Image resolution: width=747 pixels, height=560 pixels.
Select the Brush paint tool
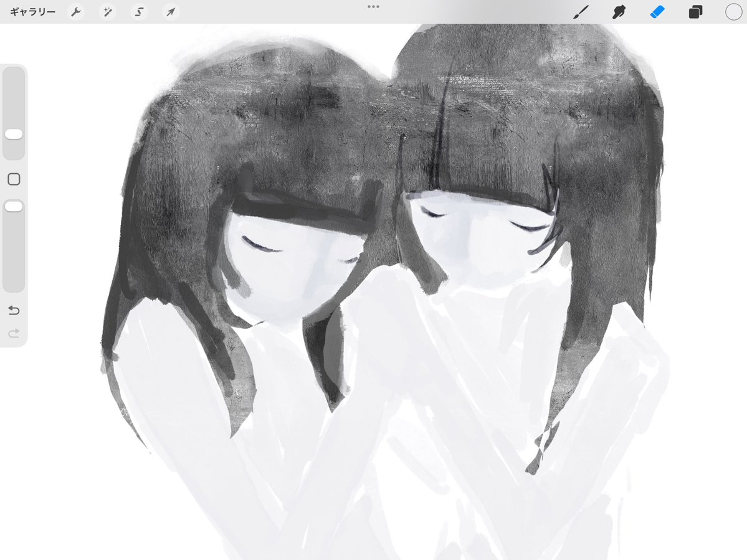pos(581,12)
